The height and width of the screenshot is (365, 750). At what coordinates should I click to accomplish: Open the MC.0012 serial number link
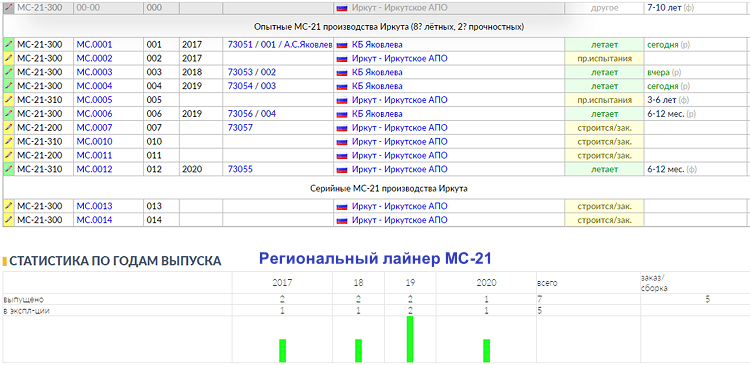point(94,170)
